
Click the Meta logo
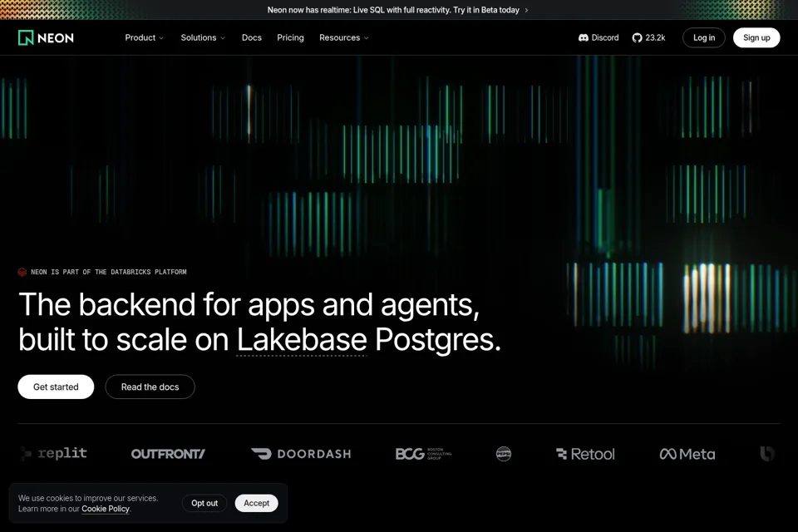(x=687, y=454)
